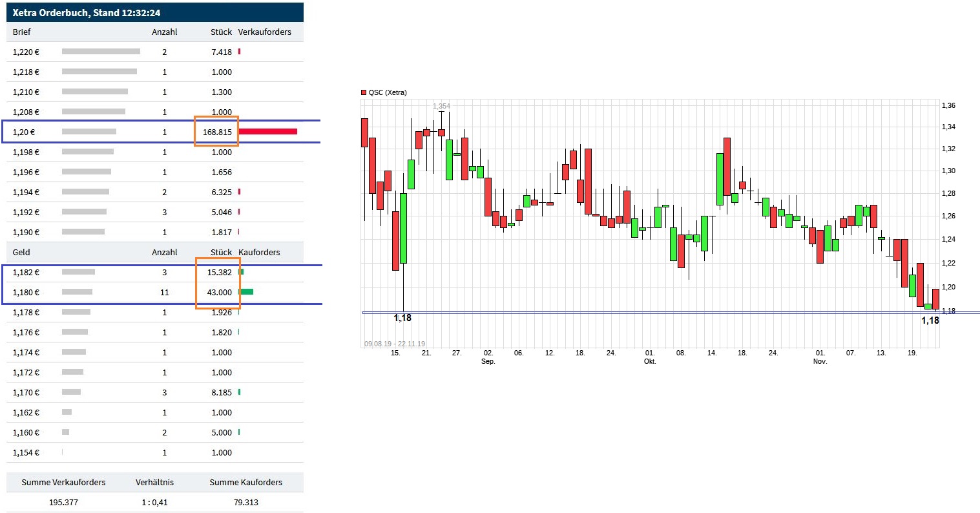Select the Verhältnis label
Screen dimensions: 980x513
point(154,482)
